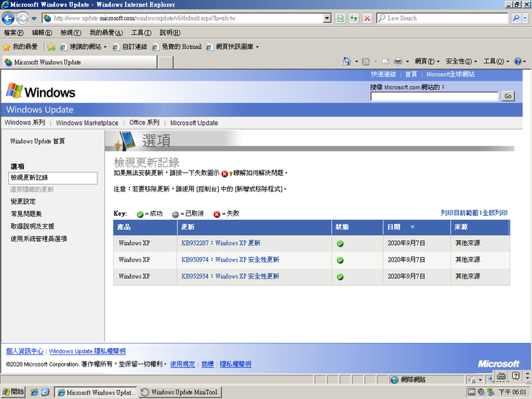Click the browser Back arrow button
Screen dimensions: 532x399
(x=8, y=18)
